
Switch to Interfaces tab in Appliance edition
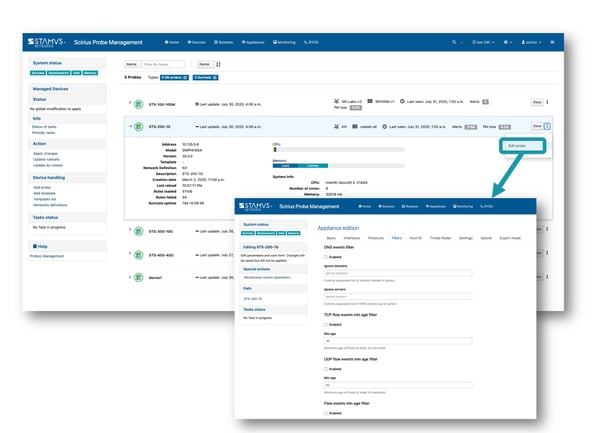click(352, 238)
